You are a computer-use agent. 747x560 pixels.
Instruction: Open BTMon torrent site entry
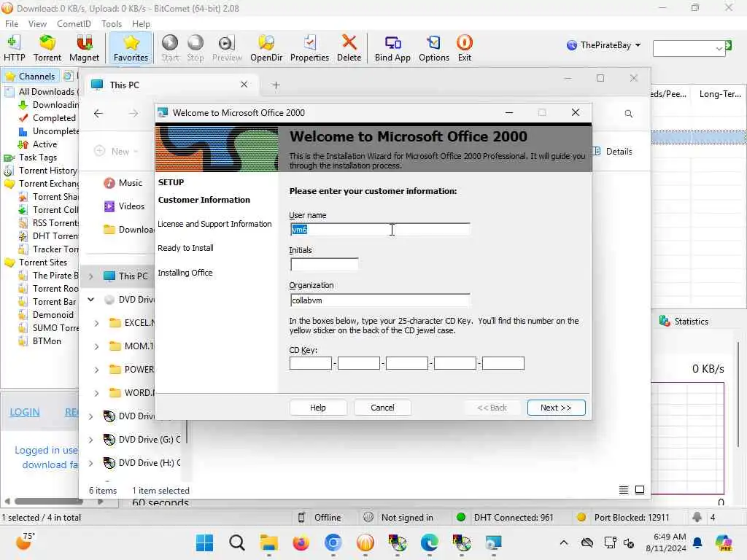47,341
